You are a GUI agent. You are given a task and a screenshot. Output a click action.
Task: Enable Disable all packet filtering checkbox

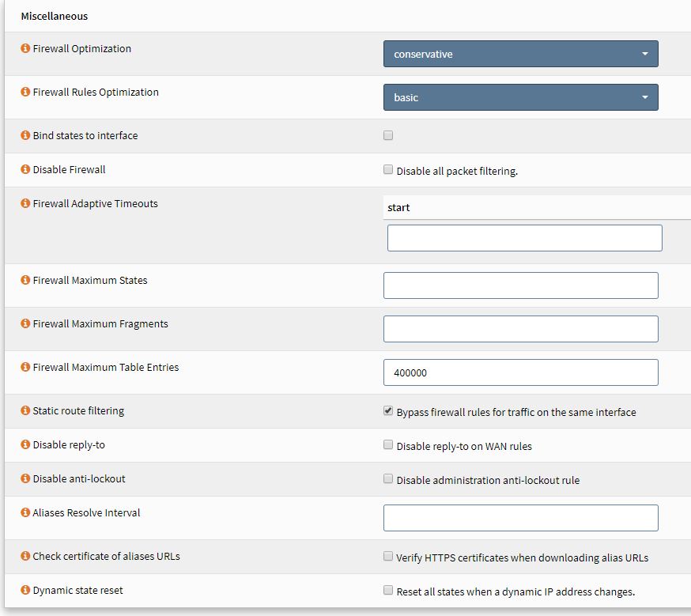388,170
